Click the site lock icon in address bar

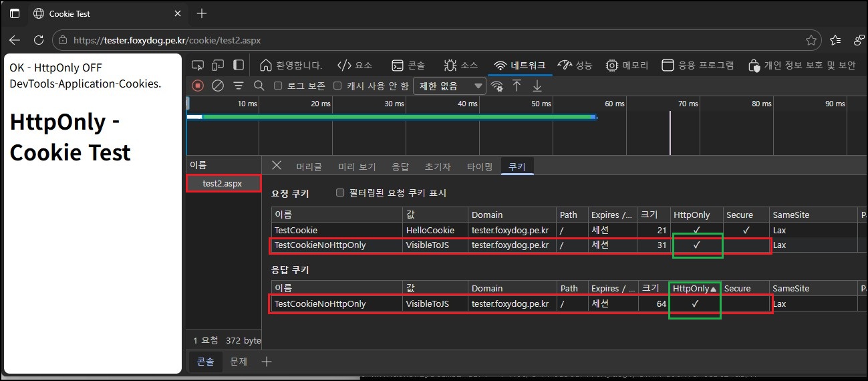[x=63, y=40]
